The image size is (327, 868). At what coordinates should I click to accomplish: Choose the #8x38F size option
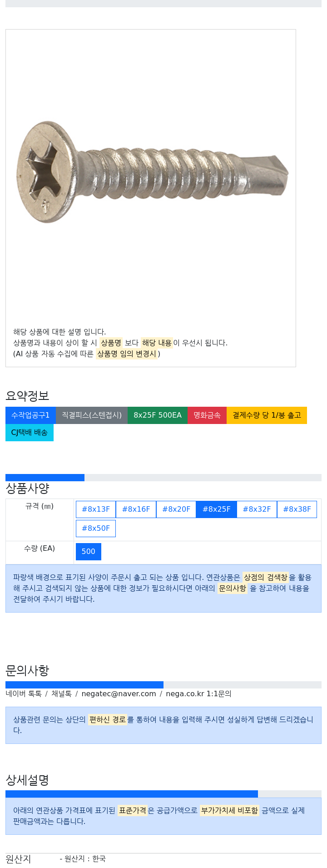(x=297, y=509)
